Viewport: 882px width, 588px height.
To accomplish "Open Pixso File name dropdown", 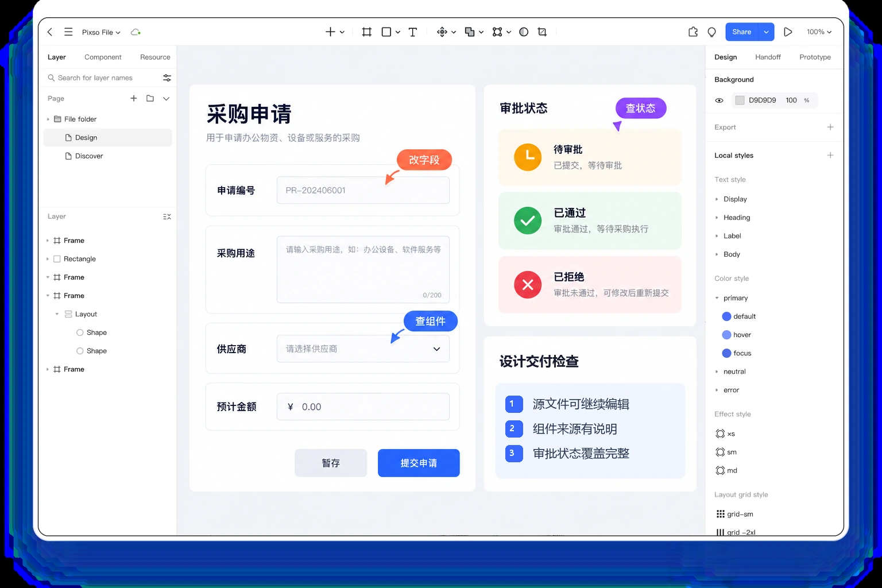I will tap(101, 32).
